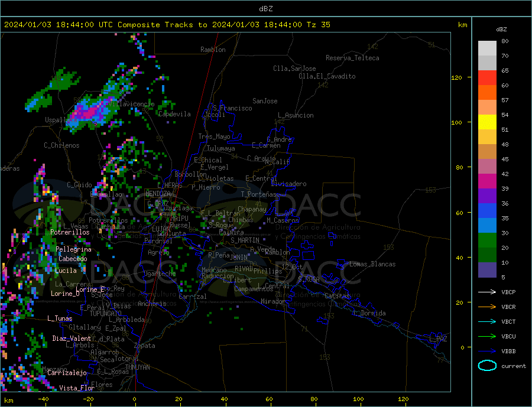Click the 'VBCT' legend label
Image resolution: width=532 pixels, height=407 pixels.
pyautogui.click(x=508, y=321)
